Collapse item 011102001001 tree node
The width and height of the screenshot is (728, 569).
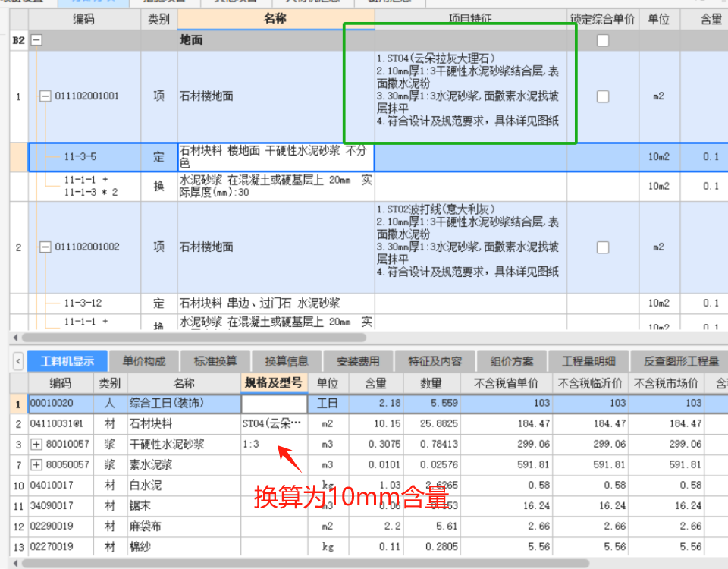45,96
